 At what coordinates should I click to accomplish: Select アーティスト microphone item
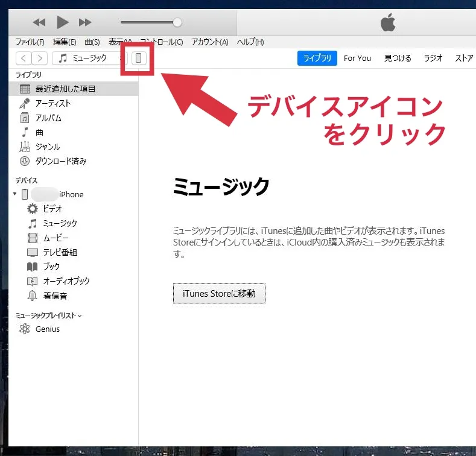coord(53,103)
